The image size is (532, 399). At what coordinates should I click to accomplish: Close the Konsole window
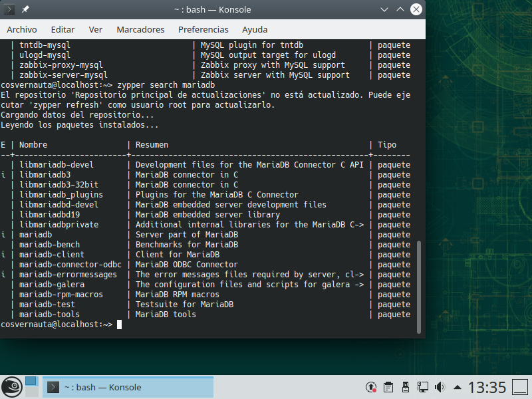pos(416,9)
